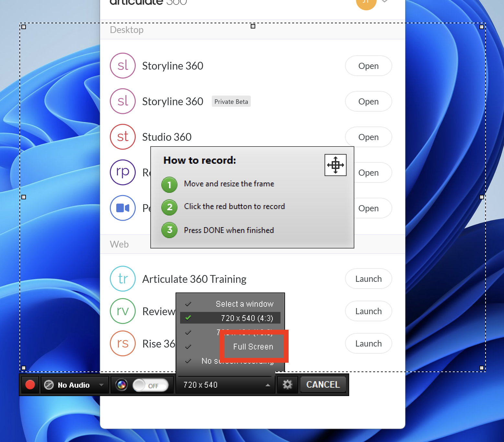Screen dimensions: 504x442
Task: Click the Open button beside Peek
Action: pyautogui.click(x=369, y=208)
